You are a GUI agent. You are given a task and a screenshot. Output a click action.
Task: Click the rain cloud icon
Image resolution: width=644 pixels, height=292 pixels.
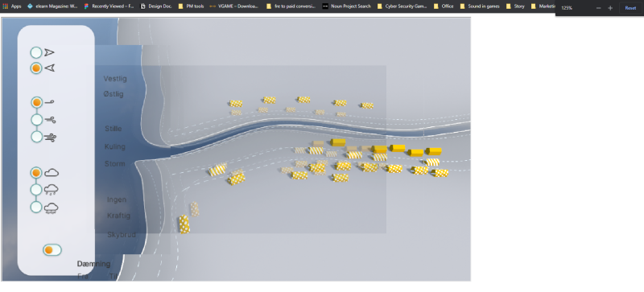point(52,190)
